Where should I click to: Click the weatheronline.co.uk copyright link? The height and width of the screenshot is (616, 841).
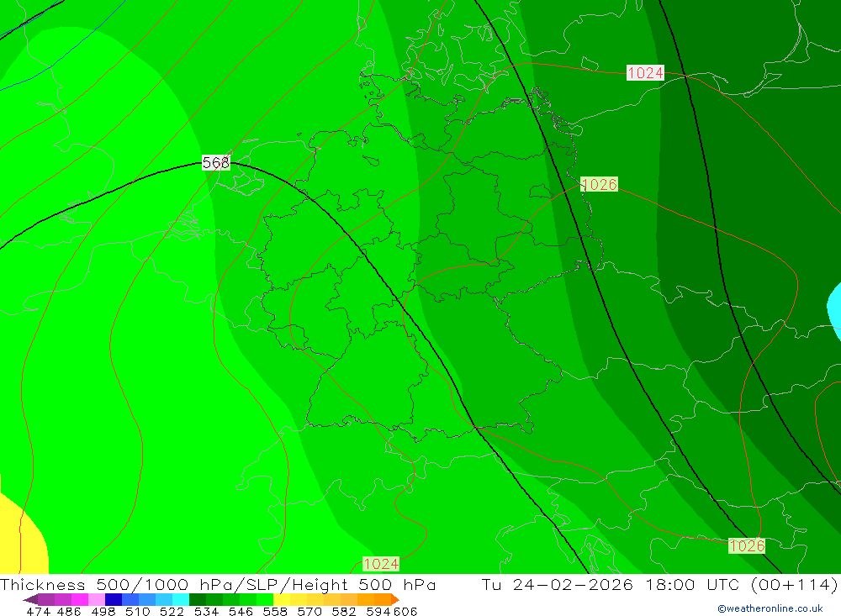[x=770, y=608]
